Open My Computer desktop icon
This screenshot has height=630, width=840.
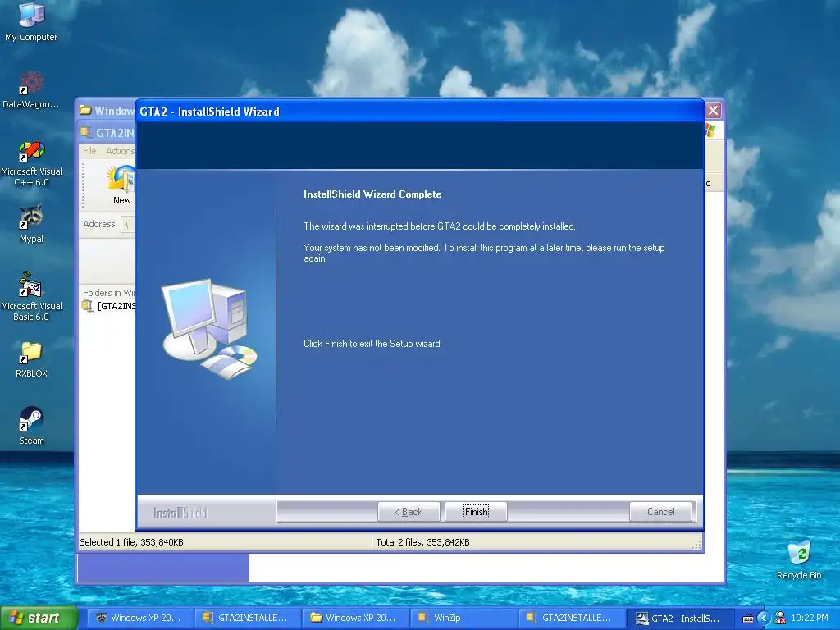point(31,22)
